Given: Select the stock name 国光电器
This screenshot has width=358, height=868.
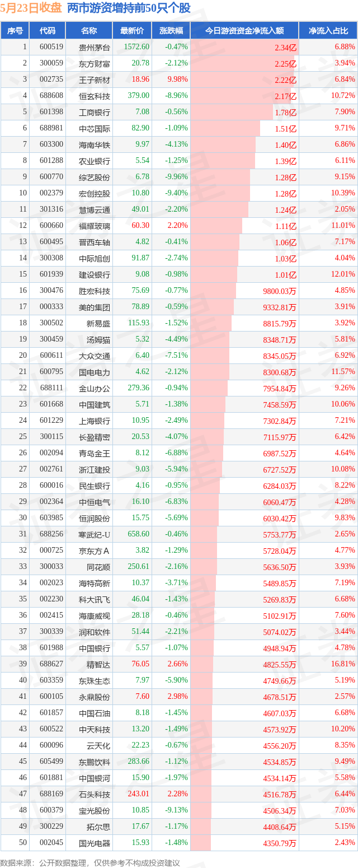Looking at the screenshot, I should (x=95, y=843).
